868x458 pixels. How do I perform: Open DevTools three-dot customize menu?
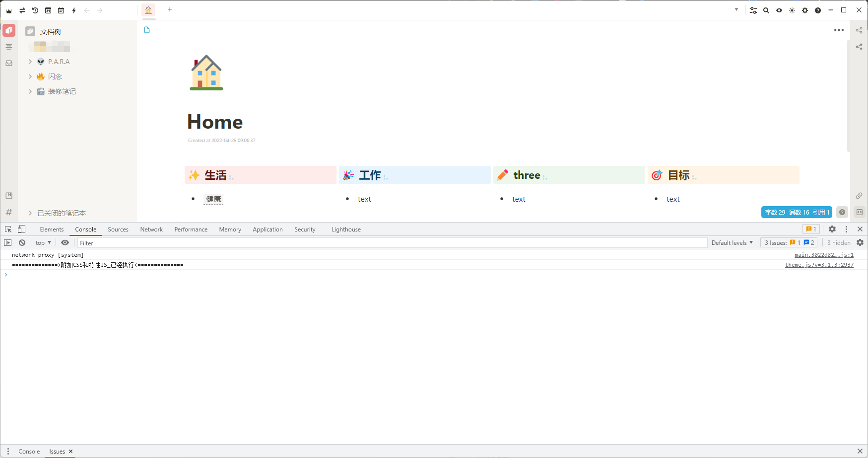(x=846, y=229)
